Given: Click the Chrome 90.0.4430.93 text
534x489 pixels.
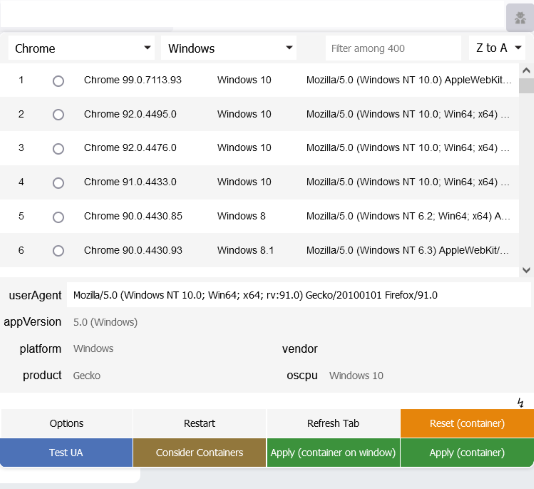Looking at the screenshot, I should [x=133, y=250].
